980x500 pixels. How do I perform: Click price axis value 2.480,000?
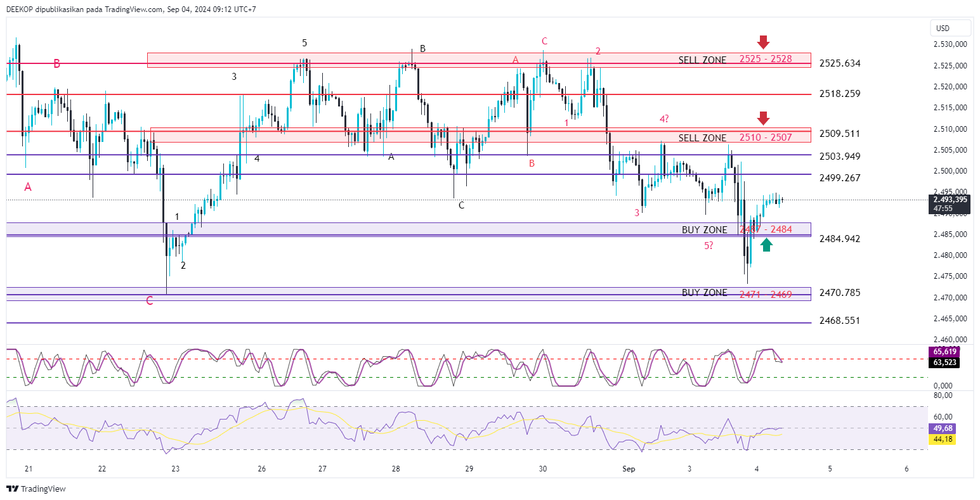click(x=950, y=255)
